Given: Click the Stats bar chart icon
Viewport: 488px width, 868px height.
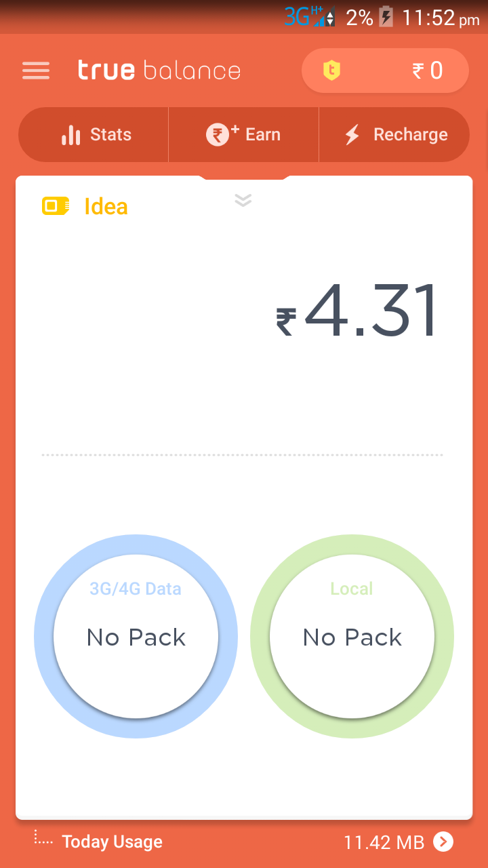Looking at the screenshot, I should [71, 135].
